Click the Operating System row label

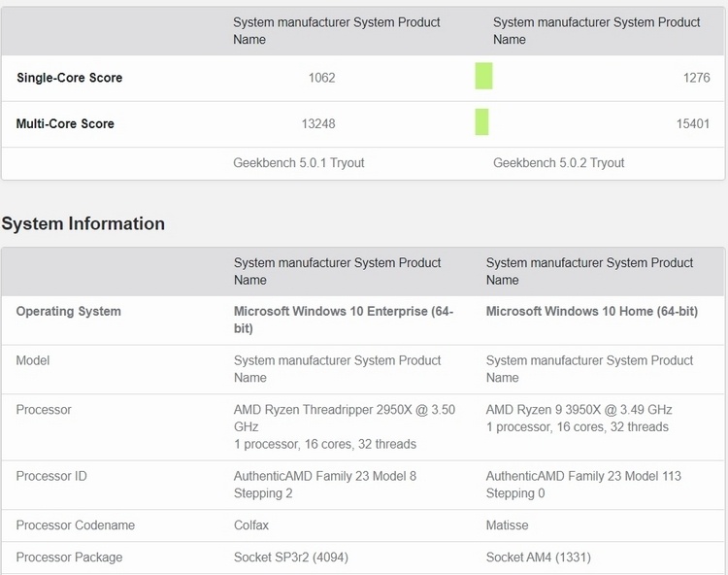[69, 312]
